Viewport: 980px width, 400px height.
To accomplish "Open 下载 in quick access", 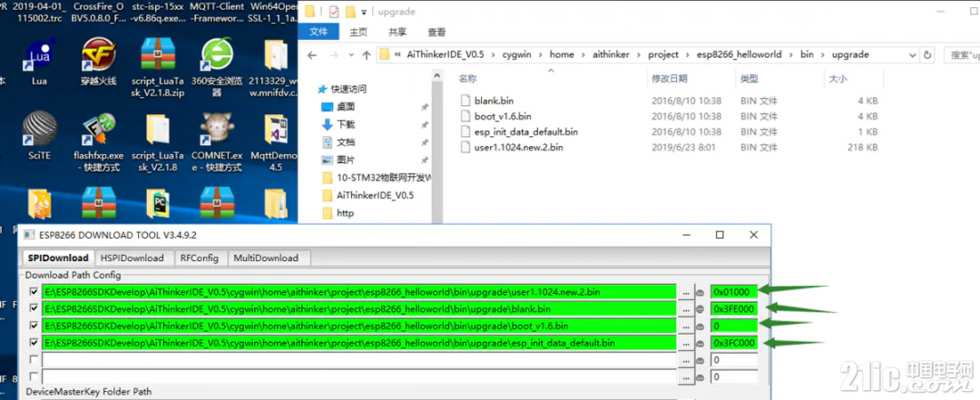I will [347, 124].
